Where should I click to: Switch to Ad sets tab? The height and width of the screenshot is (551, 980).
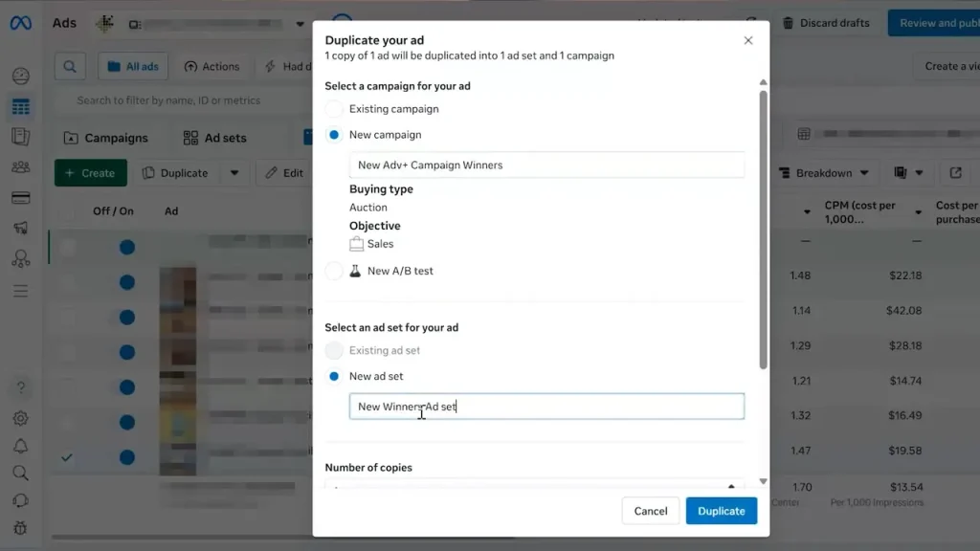(x=215, y=138)
